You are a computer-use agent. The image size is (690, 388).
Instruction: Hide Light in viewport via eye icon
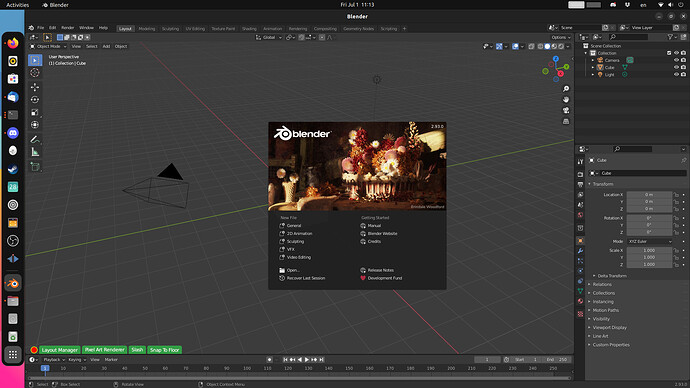click(x=676, y=74)
